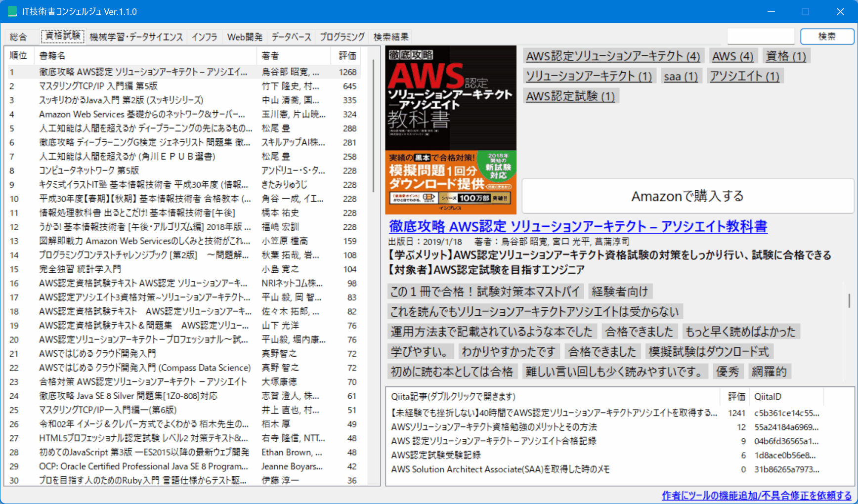This screenshot has width=858, height=504.
Task: Select 徹底攻略 Java SE 8 Silver 問題集 row
Action: click(183, 396)
